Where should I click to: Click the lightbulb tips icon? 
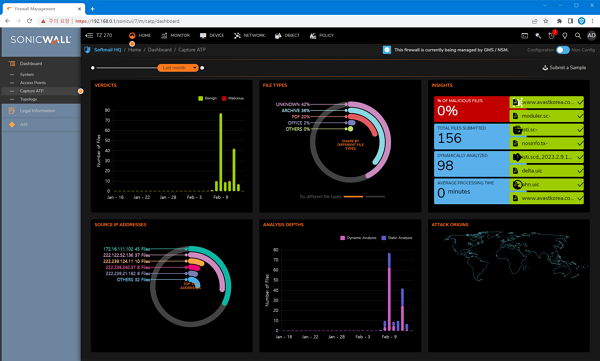coord(565,36)
